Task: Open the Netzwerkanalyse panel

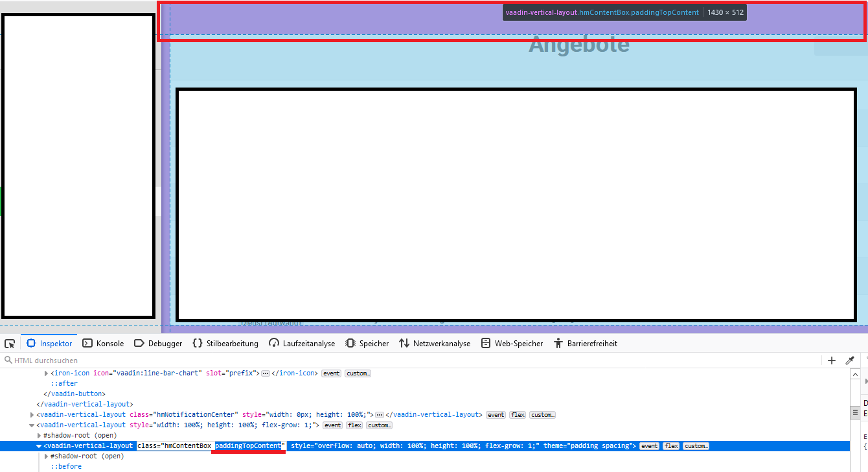Action: [x=435, y=344]
